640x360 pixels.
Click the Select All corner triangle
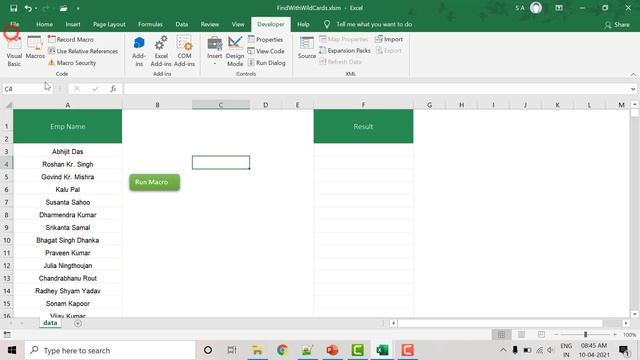(8, 105)
